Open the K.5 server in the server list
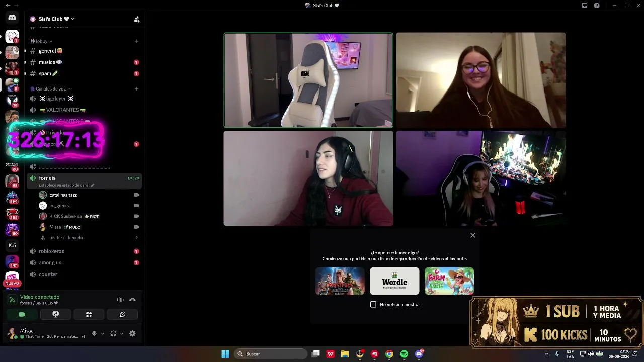 [x=12, y=246]
